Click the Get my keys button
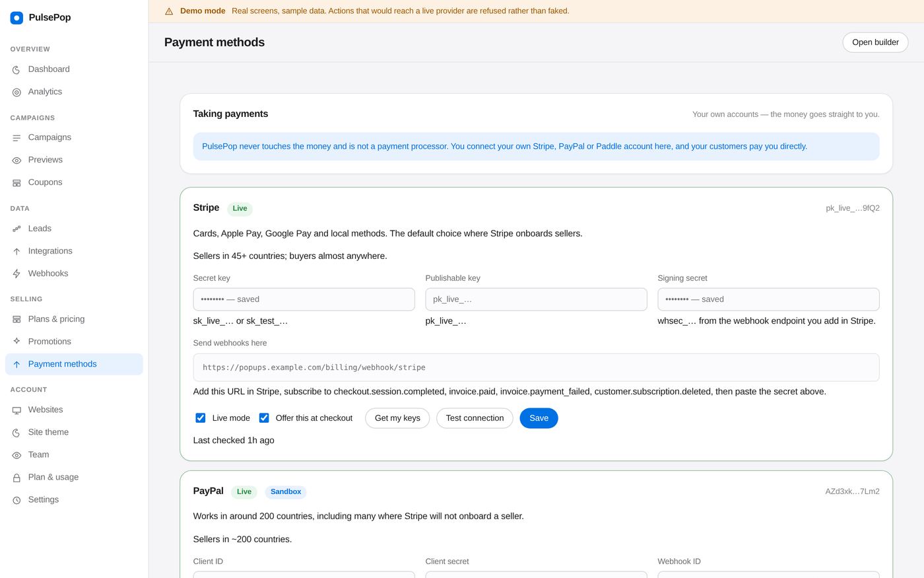The height and width of the screenshot is (578, 924). [397, 418]
